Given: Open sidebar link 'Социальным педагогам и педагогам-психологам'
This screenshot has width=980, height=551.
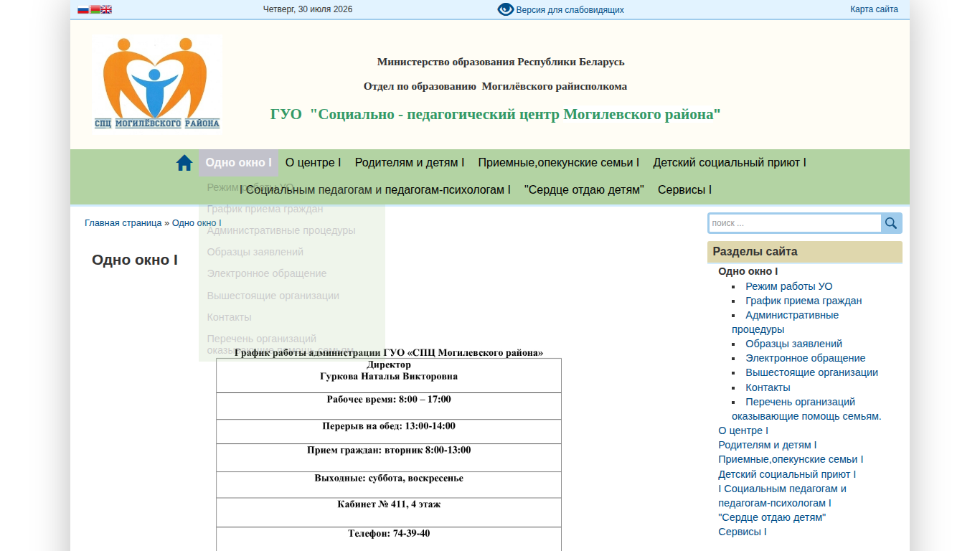Looking at the screenshot, I should tap(782, 496).
